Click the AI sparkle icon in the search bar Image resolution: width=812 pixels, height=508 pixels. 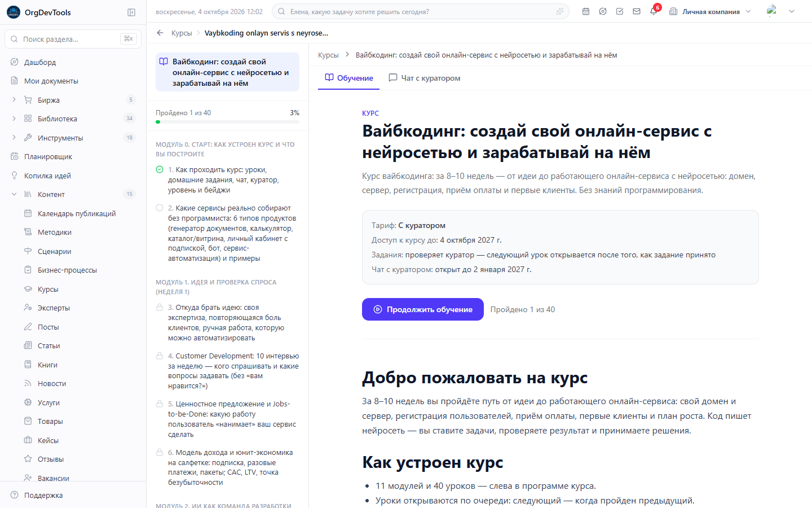[x=559, y=11]
